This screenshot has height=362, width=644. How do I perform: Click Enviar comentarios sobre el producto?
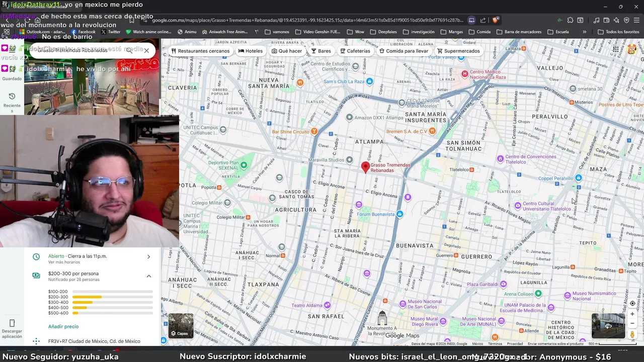[x=555, y=344]
